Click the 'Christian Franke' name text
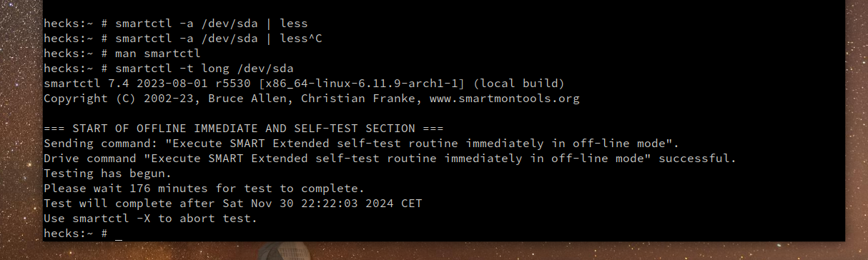 click(x=358, y=99)
